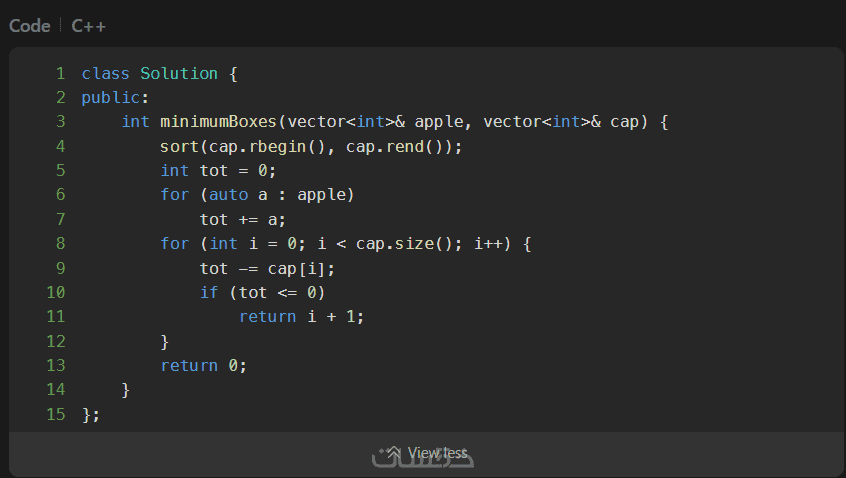846x478 pixels.
Task: Click the class name Solution in code
Action: [179, 73]
